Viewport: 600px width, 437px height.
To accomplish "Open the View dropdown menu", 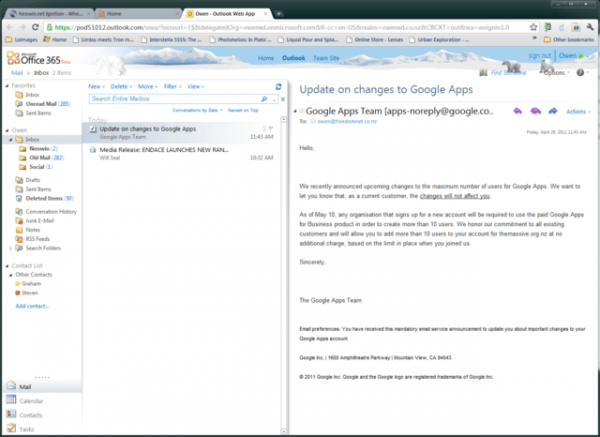I will pos(196,86).
